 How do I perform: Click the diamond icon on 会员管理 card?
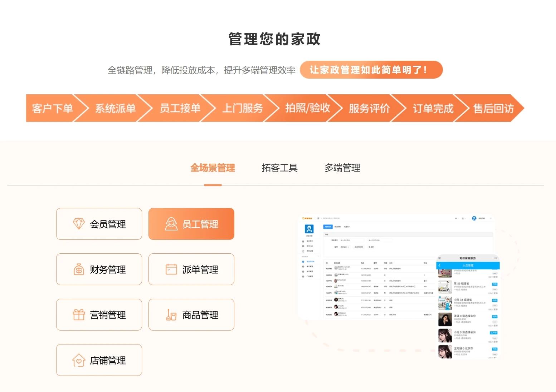pos(79,224)
